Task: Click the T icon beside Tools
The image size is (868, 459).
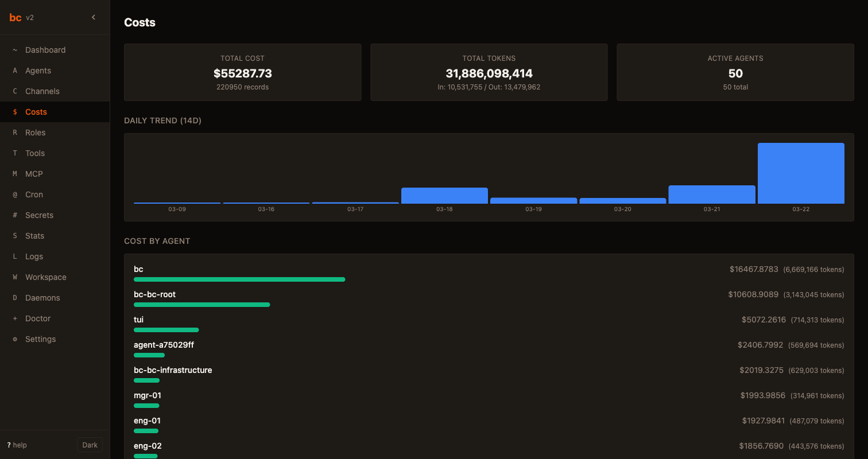Action: [x=15, y=153]
